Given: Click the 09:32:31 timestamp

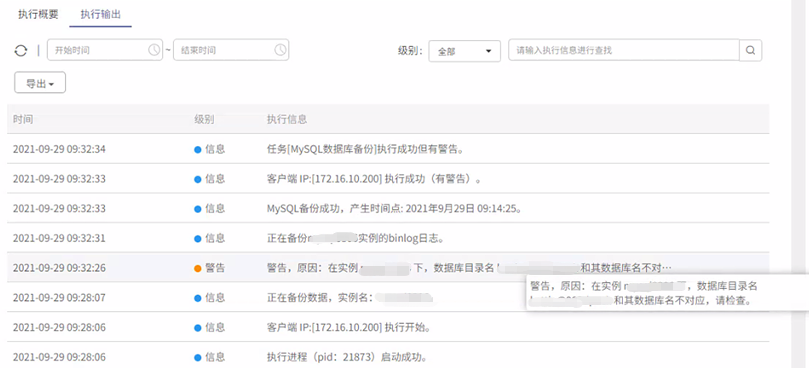Looking at the screenshot, I should coord(59,238).
